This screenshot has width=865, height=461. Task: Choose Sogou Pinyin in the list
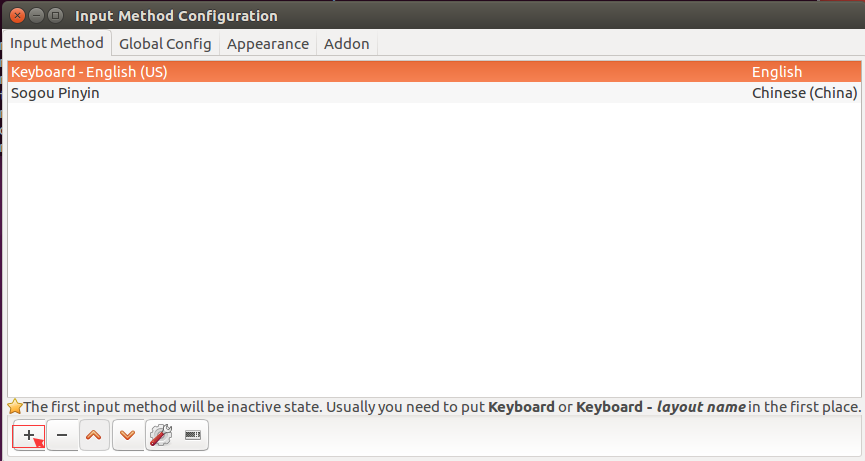coord(434,93)
